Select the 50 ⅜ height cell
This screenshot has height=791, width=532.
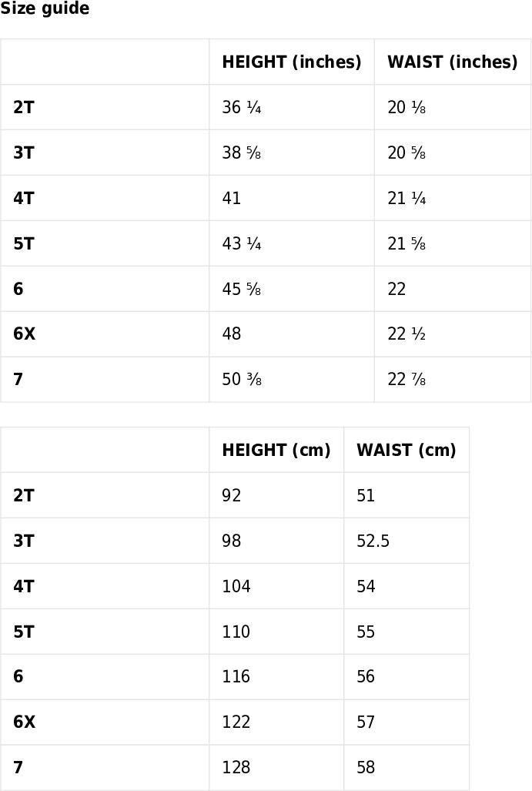pos(242,380)
